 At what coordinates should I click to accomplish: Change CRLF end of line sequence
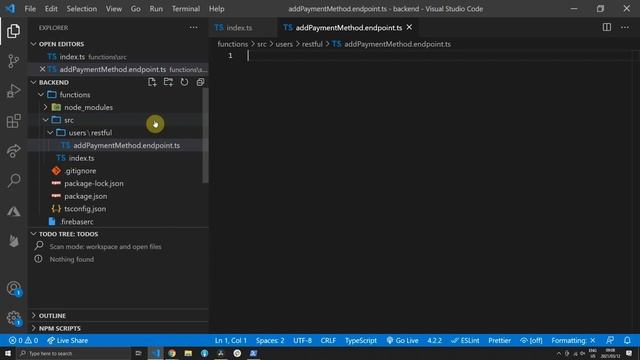[x=328, y=340]
